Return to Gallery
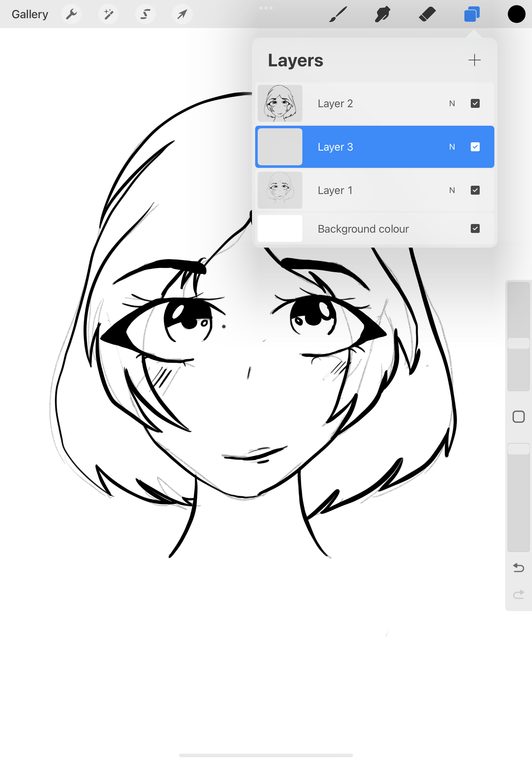The image size is (532, 762). (30, 14)
